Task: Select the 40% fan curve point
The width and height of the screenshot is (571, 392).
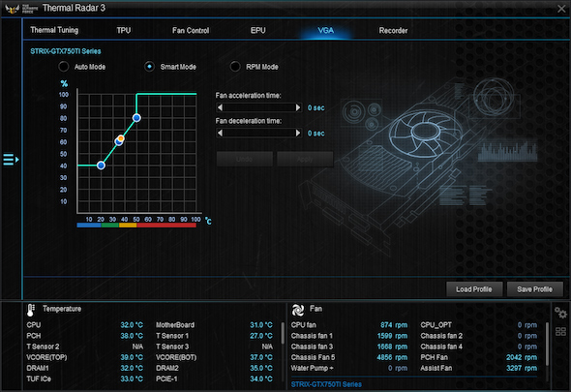Action: pos(101,166)
